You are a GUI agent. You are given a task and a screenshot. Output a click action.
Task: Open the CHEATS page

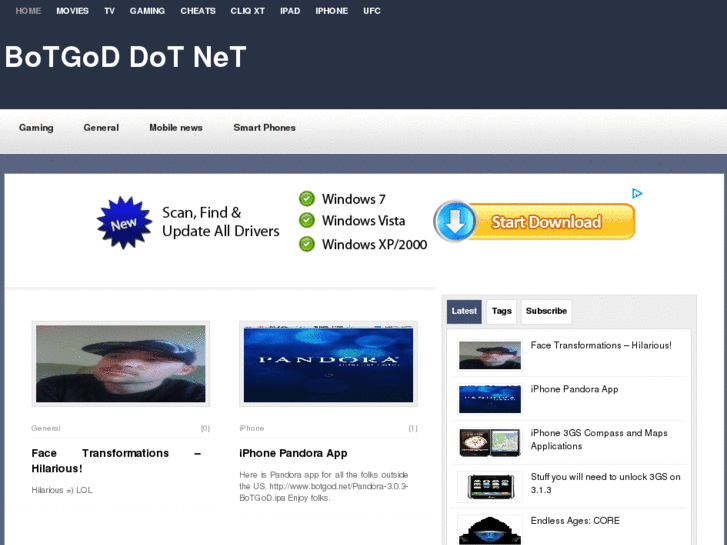tap(198, 11)
